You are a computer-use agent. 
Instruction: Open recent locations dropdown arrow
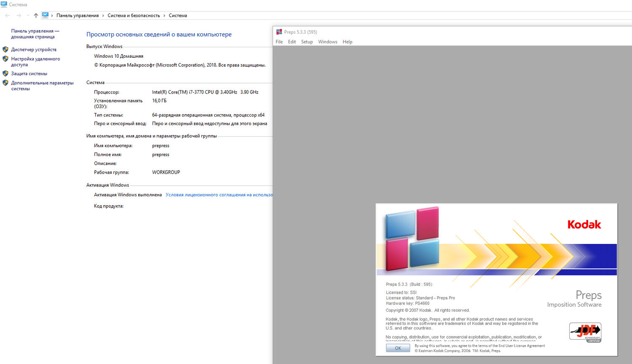(x=28, y=16)
